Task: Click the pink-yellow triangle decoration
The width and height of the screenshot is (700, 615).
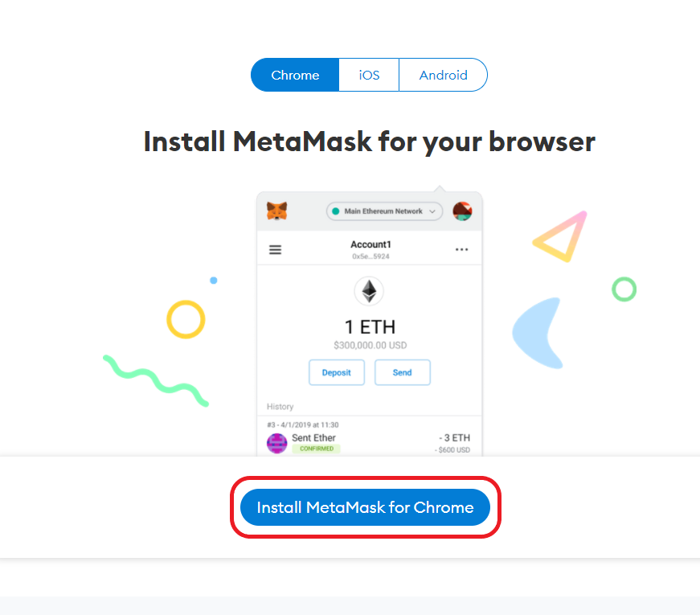Action: [560, 236]
